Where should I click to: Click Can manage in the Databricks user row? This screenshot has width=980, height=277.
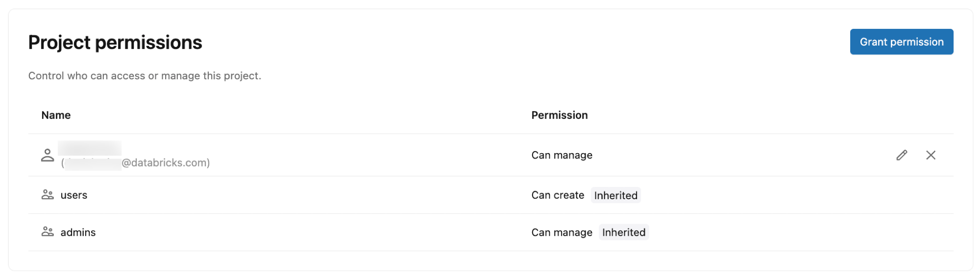(562, 155)
